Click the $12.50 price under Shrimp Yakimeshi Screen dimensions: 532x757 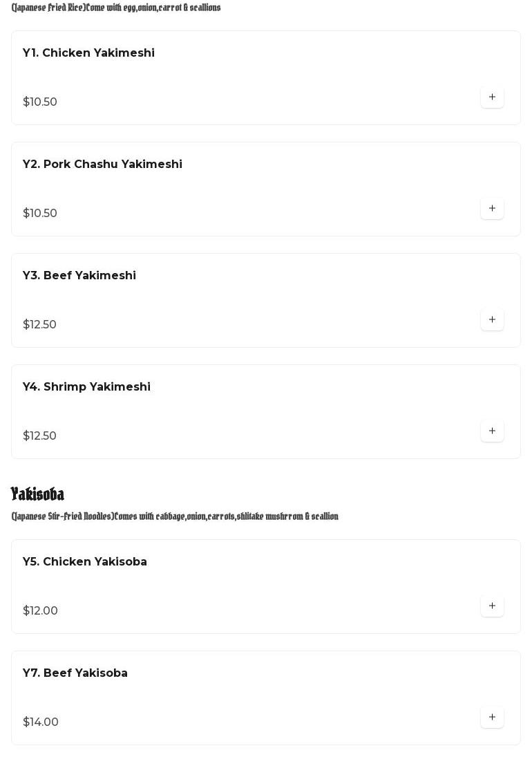click(x=40, y=436)
